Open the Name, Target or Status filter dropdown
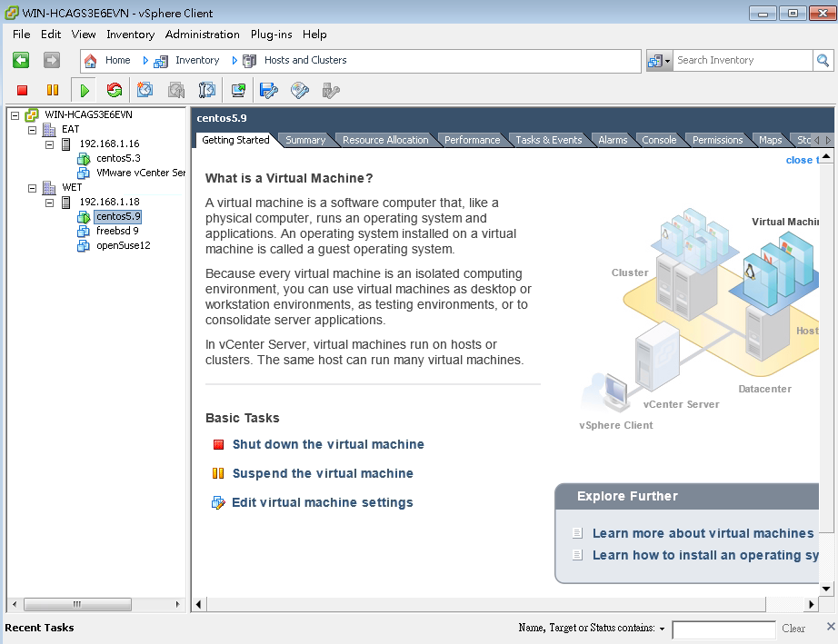The width and height of the screenshot is (838, 644). click(x=662, y=629)
